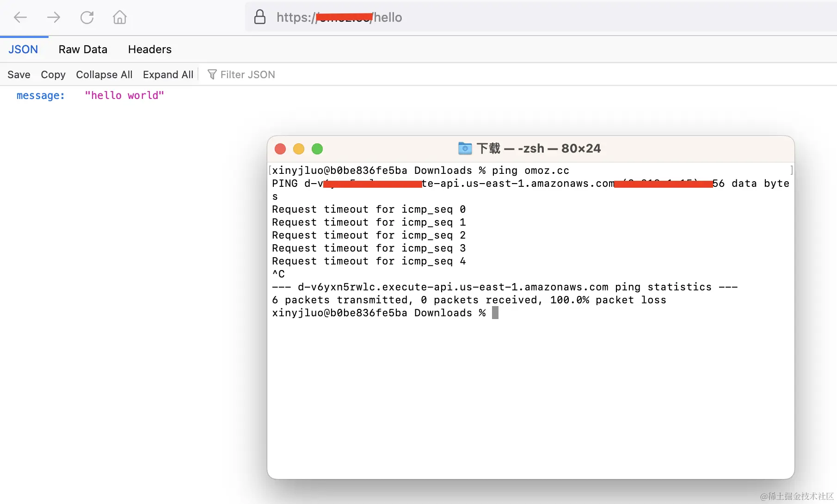Image resolution: width=837 pixels, height=504 pixels.
Task: Expand All JSON nodes
Action: pos(168,74)
